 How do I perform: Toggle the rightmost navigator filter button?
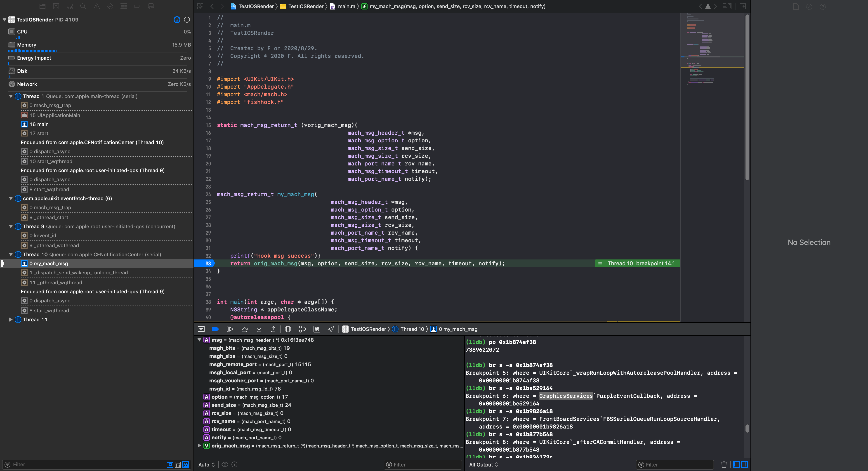click(x=186, y=465)
